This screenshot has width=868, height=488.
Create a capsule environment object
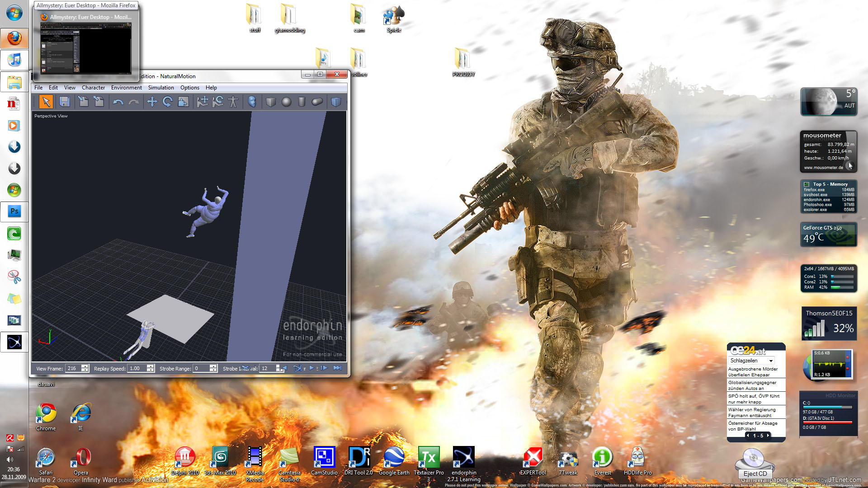click(x=317, y=102)
